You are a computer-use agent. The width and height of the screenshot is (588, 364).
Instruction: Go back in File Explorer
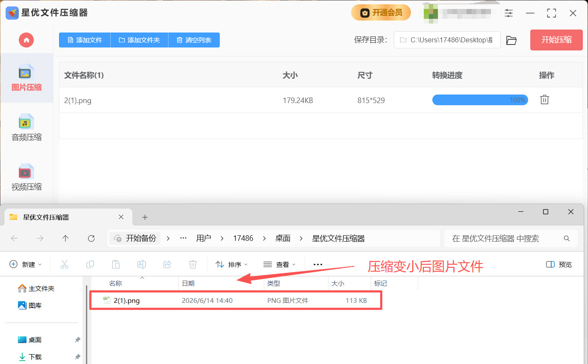14,238
